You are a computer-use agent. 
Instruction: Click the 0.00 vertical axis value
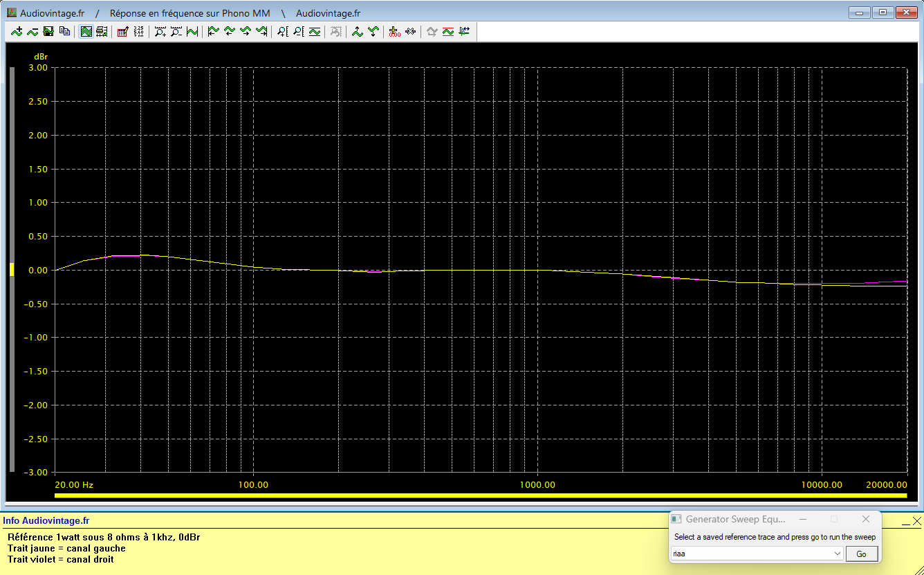pyautogui.click(x=39, y=270)
